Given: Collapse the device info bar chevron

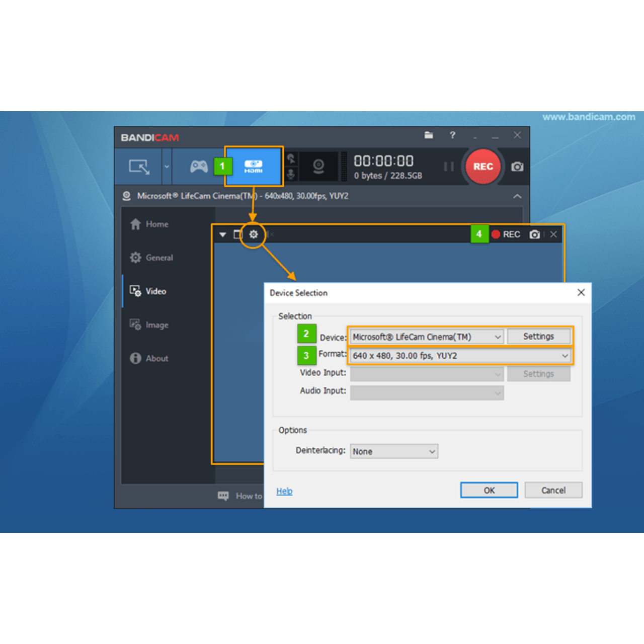Looking at the screenshot, I should 517,196.
